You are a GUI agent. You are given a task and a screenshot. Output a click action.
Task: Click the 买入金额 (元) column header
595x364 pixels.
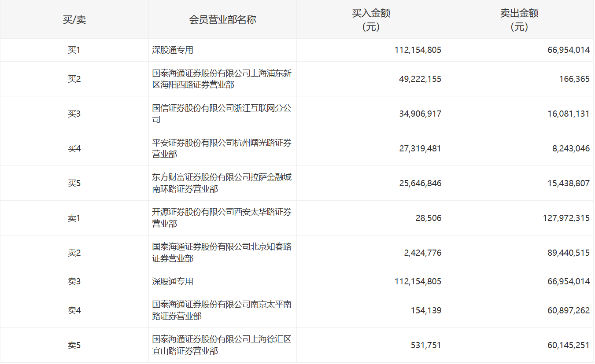coord(371,20)
